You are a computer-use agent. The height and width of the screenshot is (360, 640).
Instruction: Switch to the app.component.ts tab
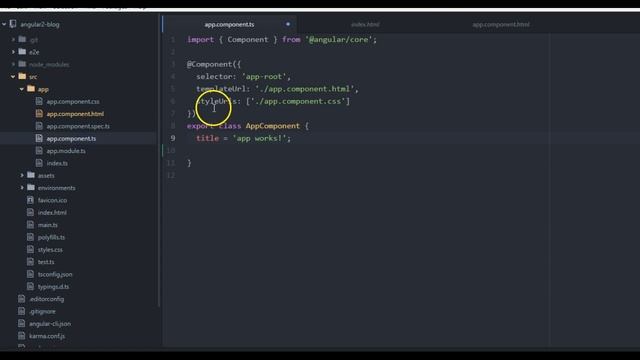(229, 24)
